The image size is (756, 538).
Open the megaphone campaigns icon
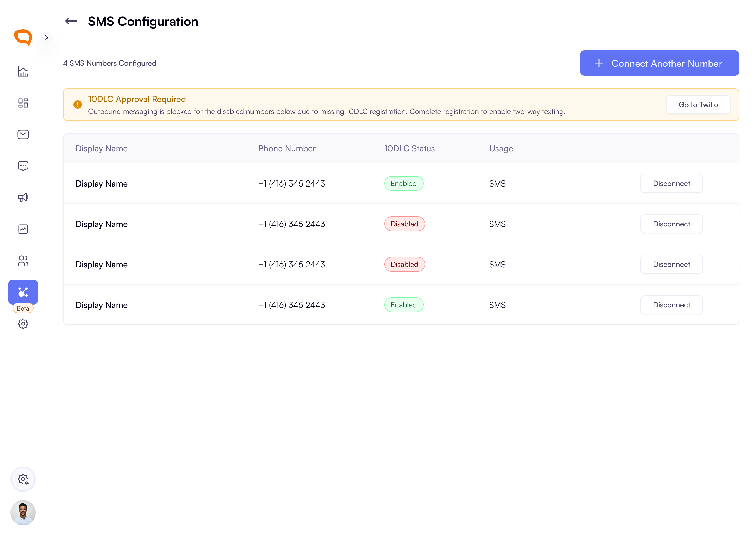pos(23,198)
